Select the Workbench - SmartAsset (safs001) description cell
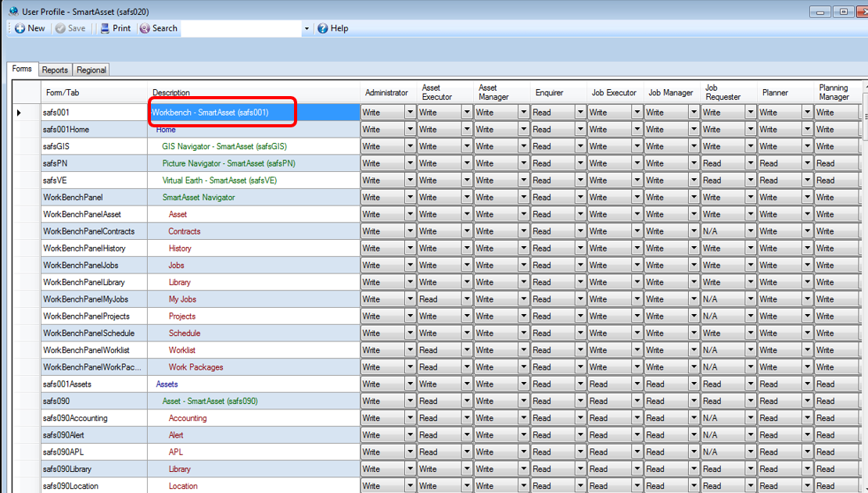 click(254, 113)
